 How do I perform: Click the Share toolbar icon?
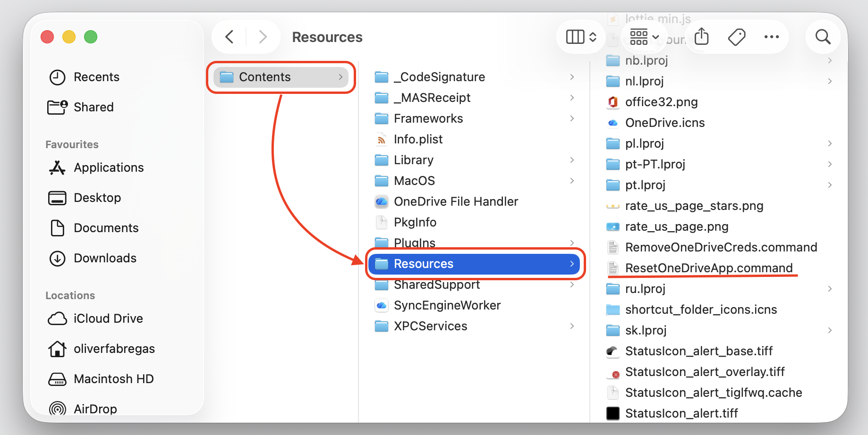(x=702, y=37)
